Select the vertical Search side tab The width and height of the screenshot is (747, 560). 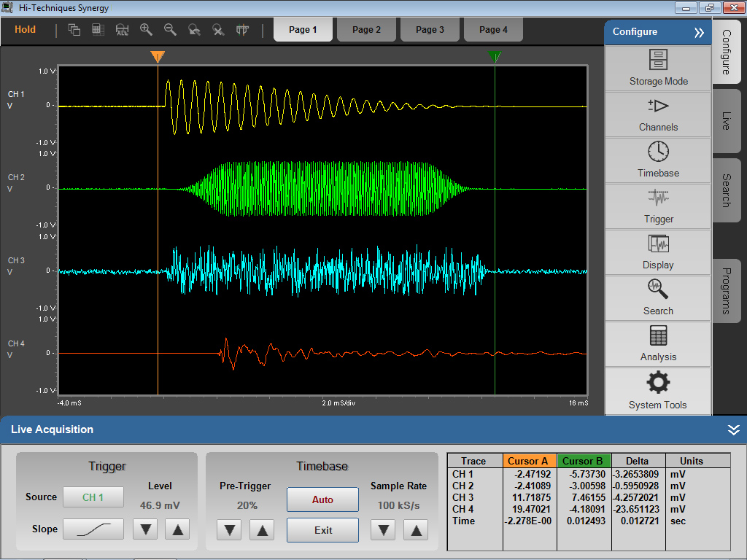click(727, 190)
